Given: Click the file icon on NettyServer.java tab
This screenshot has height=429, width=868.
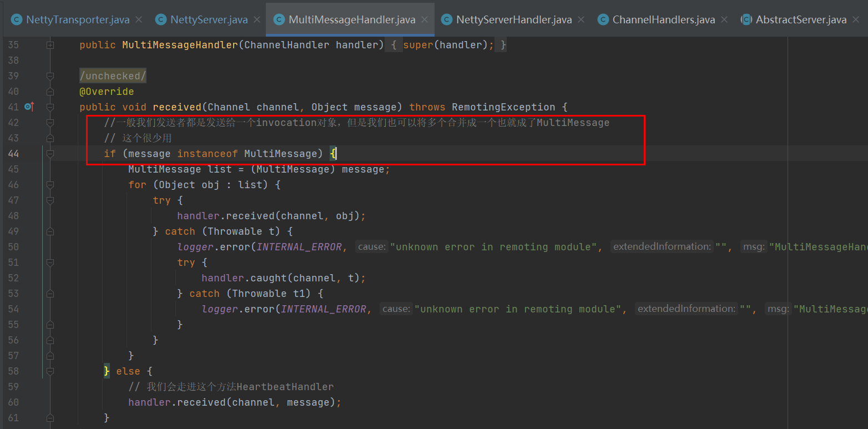Looking at the screenshot, I should pos(161,19).
